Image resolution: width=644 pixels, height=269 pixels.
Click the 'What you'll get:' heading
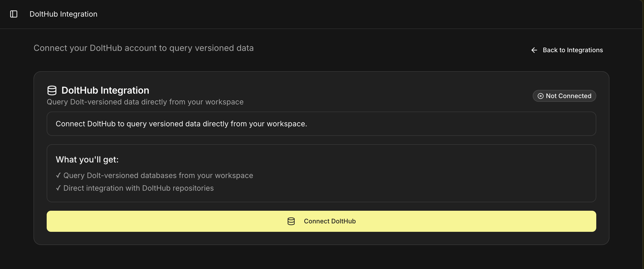pos(87,160)
